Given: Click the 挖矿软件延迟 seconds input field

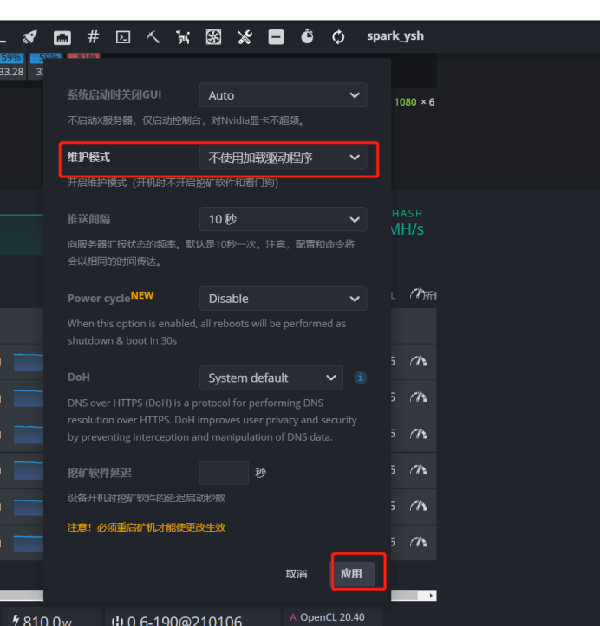Looking at the screenshot, I should [x=224, y=472].
